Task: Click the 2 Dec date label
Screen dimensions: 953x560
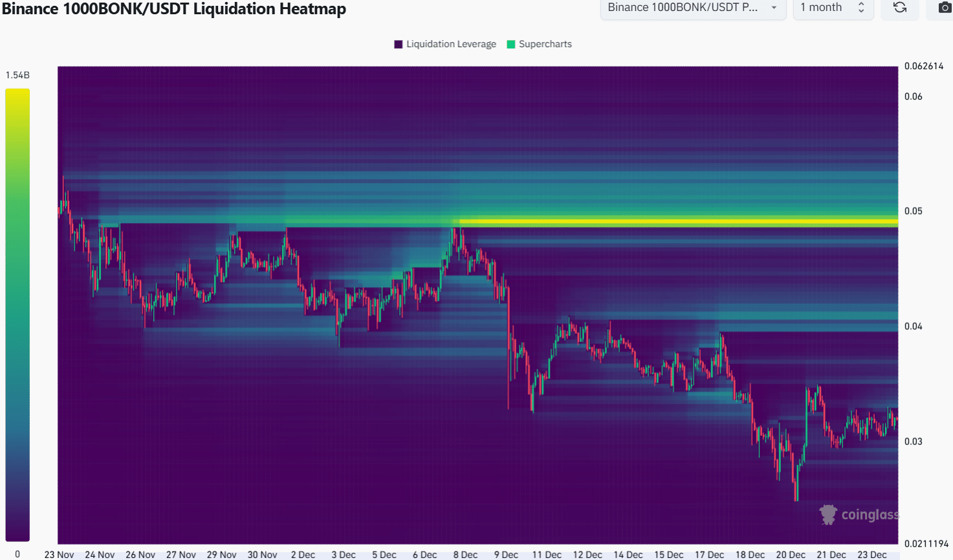Action: pos(303,555)
